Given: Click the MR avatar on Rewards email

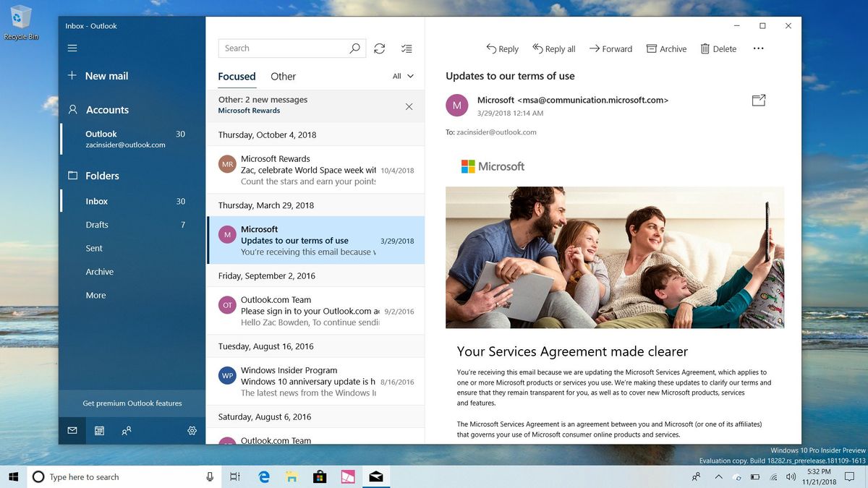Looking at the screenshot, I should click(x=227, y=164).
